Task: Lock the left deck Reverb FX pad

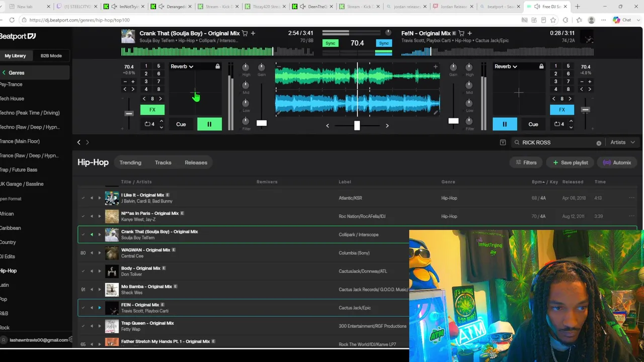Action: point(217,66)
